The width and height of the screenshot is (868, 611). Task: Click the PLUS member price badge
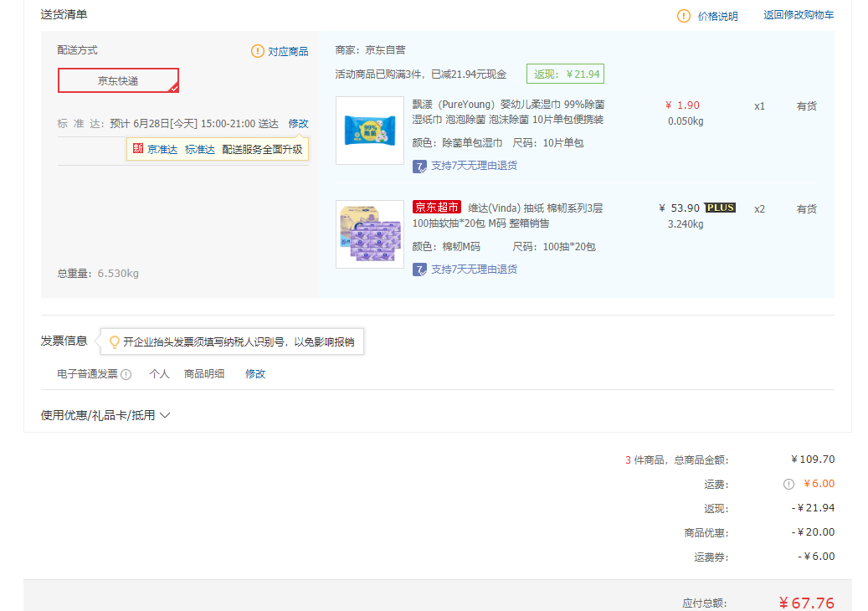point(720,208)
